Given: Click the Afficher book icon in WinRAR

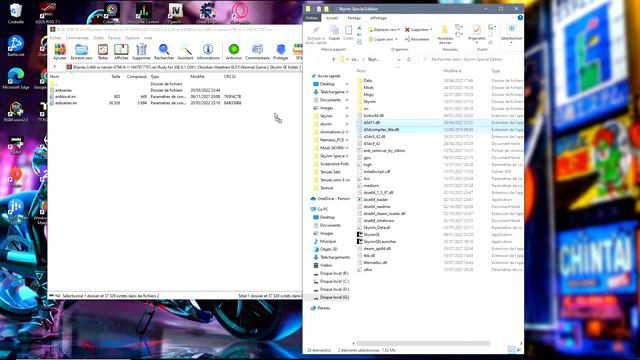Looking at the screenshot, I should pos(121,52).
